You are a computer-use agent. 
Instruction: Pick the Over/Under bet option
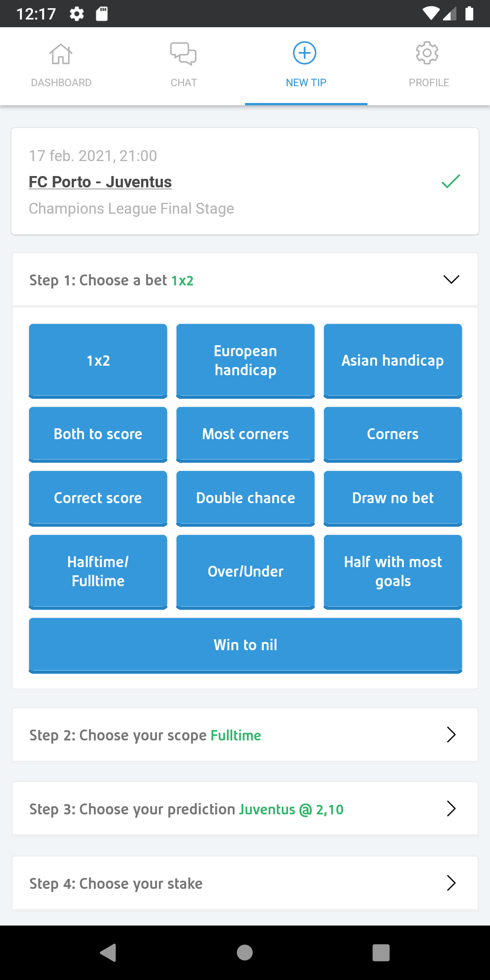click(245, 572)
